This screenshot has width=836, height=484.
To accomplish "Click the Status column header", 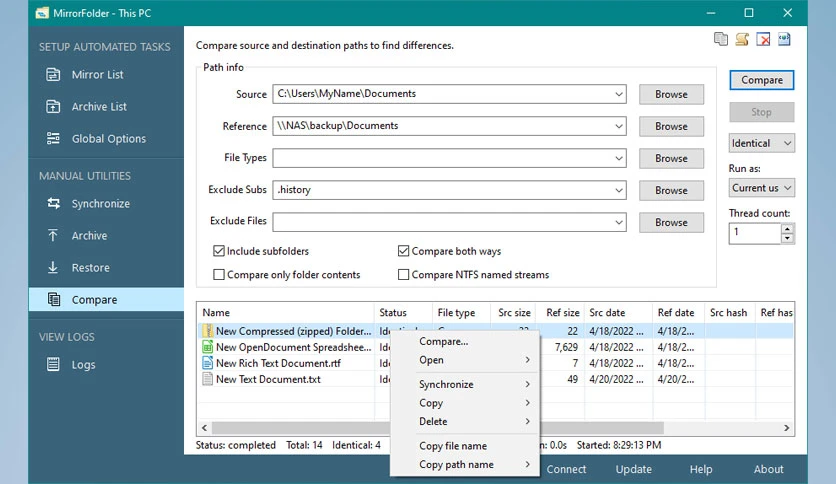I will click(404, 312).
